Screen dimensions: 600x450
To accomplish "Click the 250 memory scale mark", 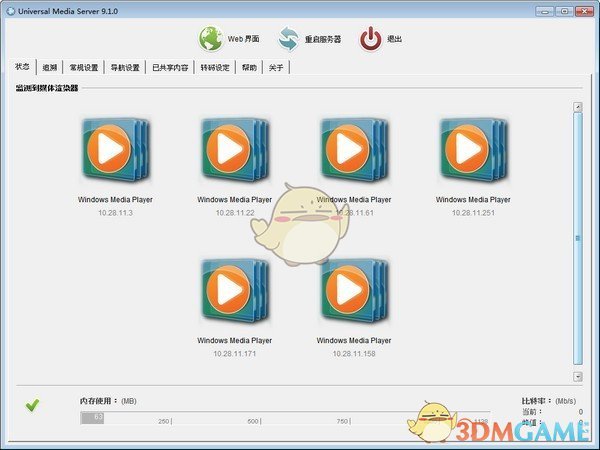I will (x=164, y=421).
